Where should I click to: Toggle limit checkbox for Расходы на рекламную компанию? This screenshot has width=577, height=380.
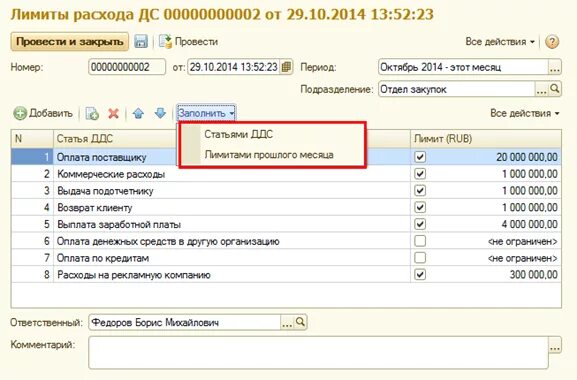point(420,274)
